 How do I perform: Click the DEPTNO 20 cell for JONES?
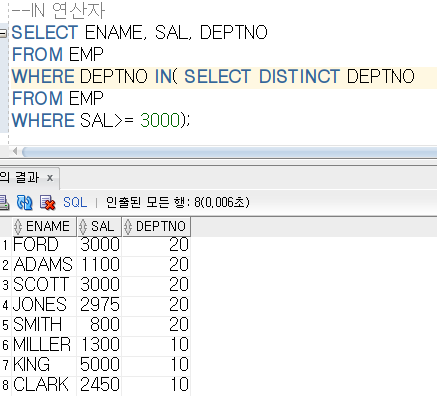(156, 305)
